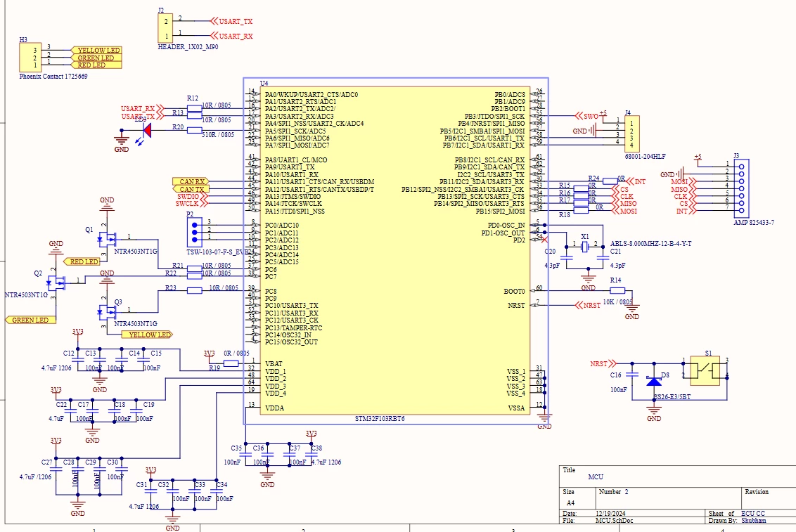The height and width of the screenshot is (532, 796).
Task: Click the SWCLK port label
Action: click(191, 203)
